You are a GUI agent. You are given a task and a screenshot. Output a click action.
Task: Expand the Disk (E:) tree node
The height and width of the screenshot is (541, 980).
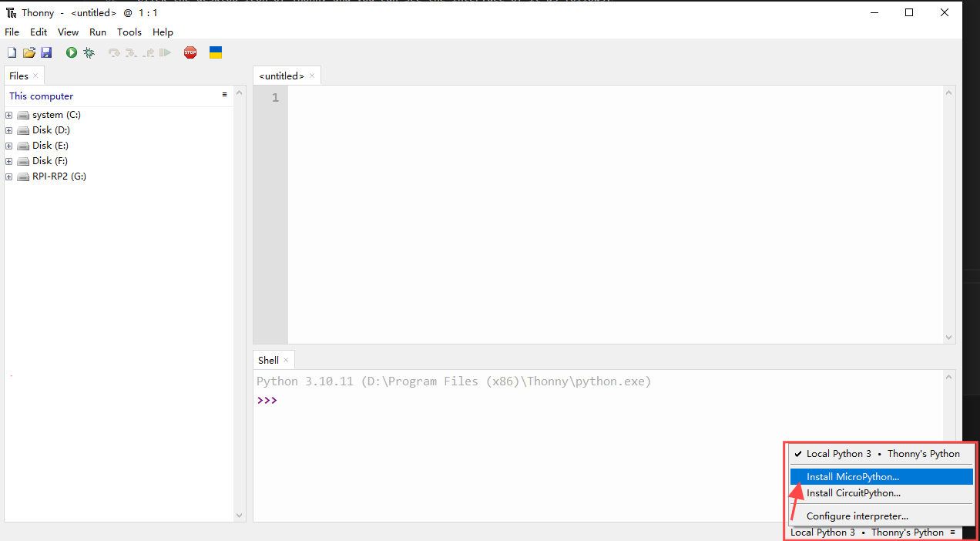click(9, 146)
